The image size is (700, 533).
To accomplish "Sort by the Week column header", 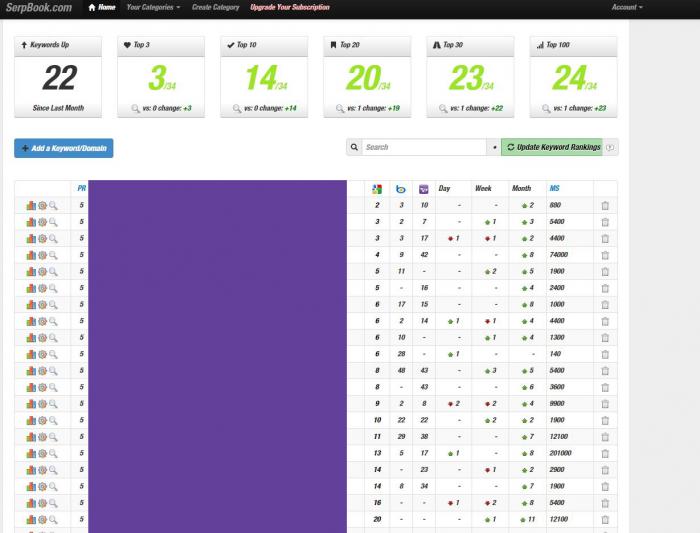I will [483, 188].
